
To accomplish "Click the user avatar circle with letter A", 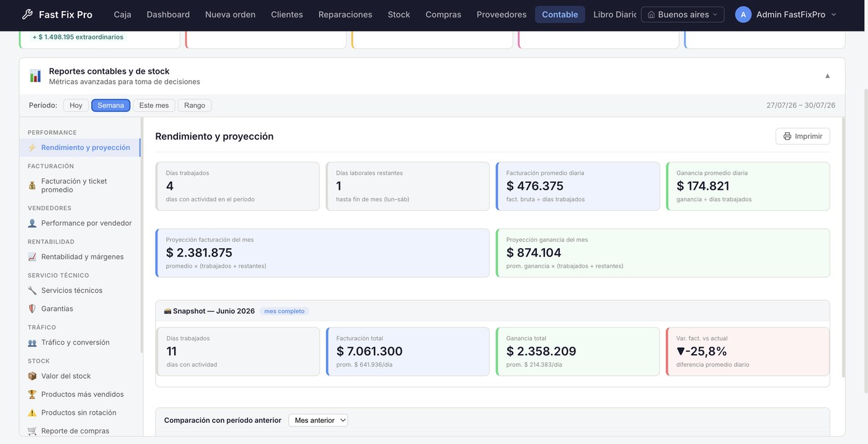I will click(743, 14).
